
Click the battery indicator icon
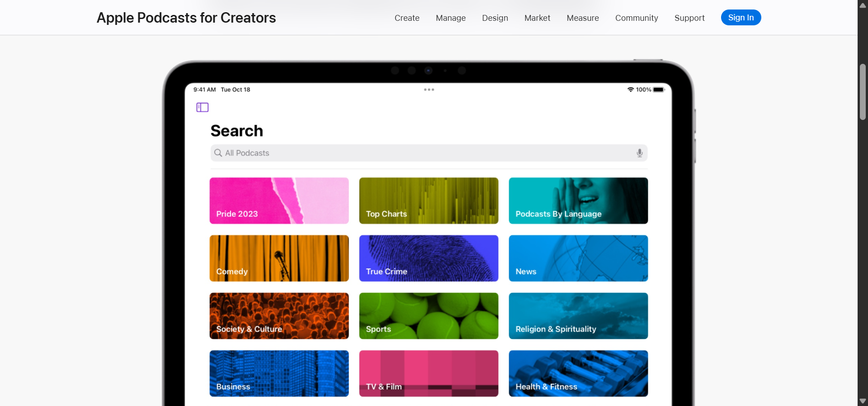(659, 90)
